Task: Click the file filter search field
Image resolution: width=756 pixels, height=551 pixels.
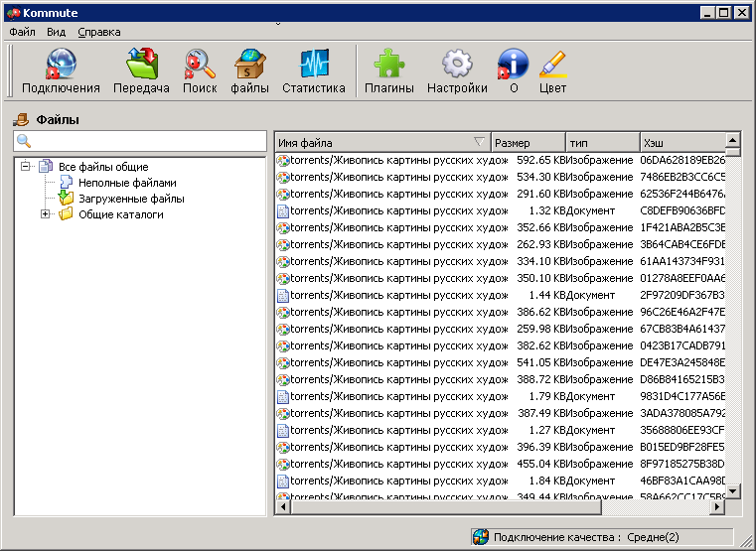Action: click(140, 141)
